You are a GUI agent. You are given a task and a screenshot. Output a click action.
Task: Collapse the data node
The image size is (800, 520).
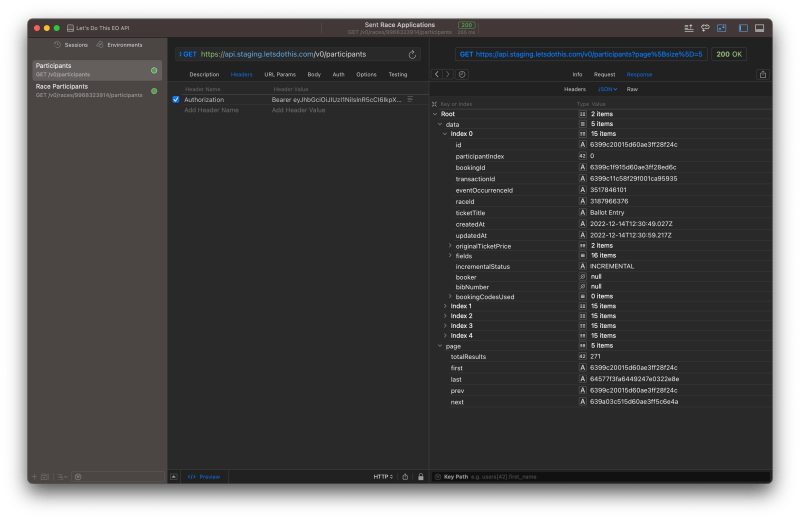(440, 124)
